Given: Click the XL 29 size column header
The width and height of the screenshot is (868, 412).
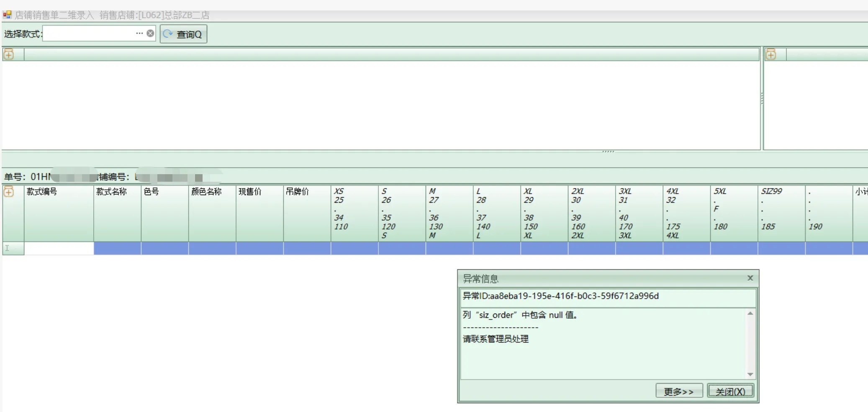Looking at the screenshot, I should click(x=544, y=213).
